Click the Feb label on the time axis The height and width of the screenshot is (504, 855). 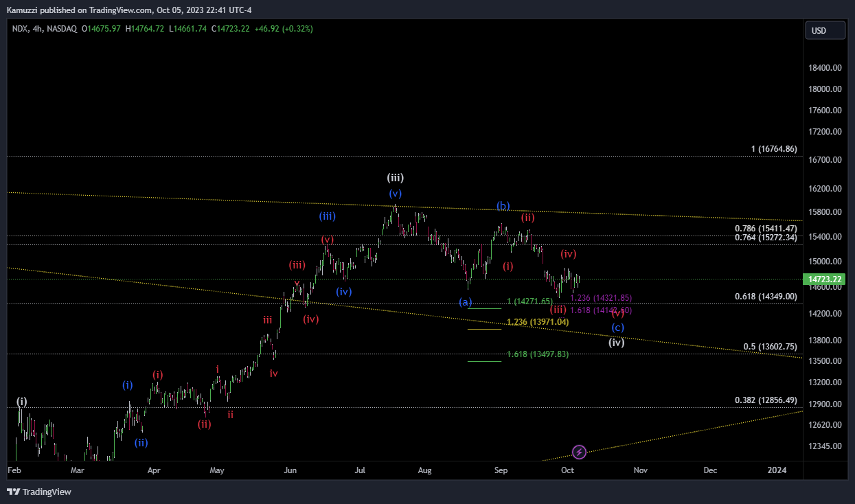tap(14, 470)
